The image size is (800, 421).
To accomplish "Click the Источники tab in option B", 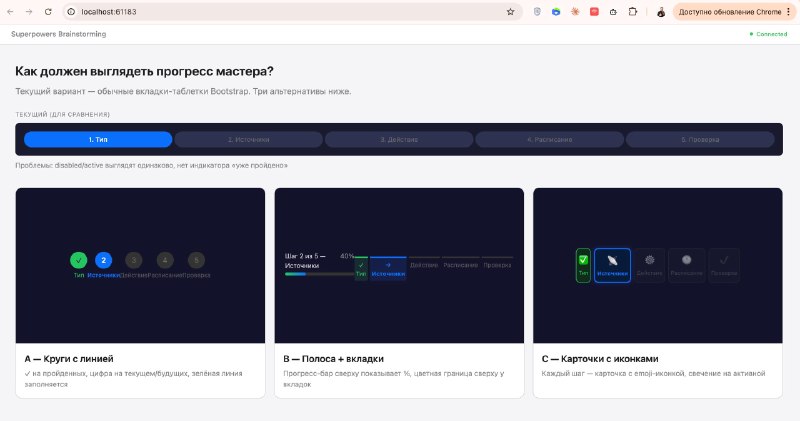I will (x=388, y=269).
